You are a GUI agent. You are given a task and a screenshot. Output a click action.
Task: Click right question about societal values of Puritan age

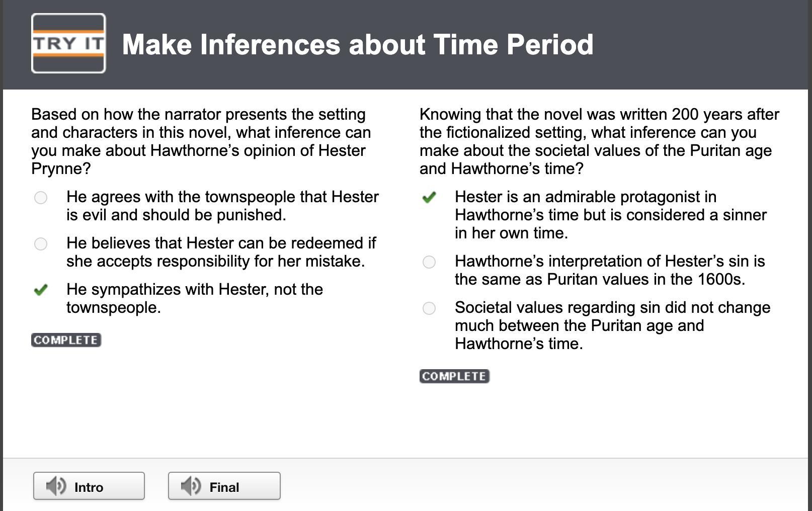click(599, 141)
